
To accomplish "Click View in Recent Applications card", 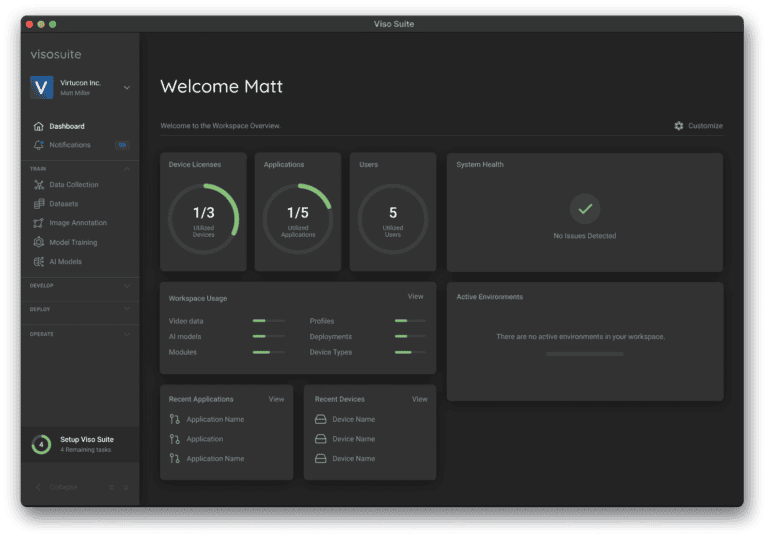I will pos(276,399).
